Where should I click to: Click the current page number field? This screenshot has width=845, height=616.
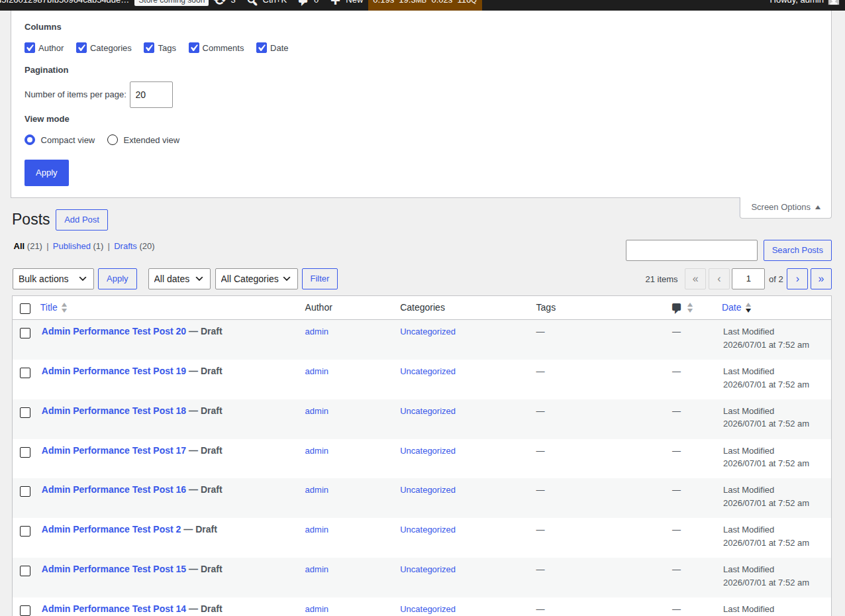tap(748, 279)
